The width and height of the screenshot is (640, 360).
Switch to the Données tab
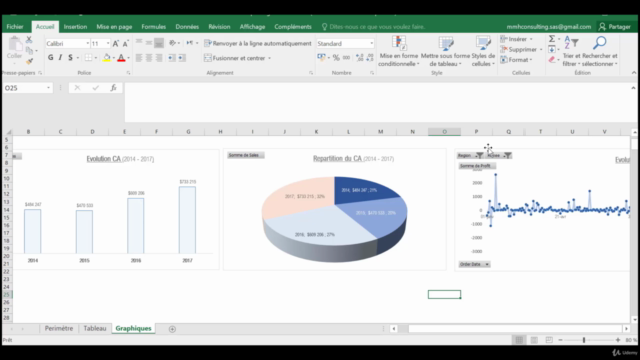click(x=187, y=27)
